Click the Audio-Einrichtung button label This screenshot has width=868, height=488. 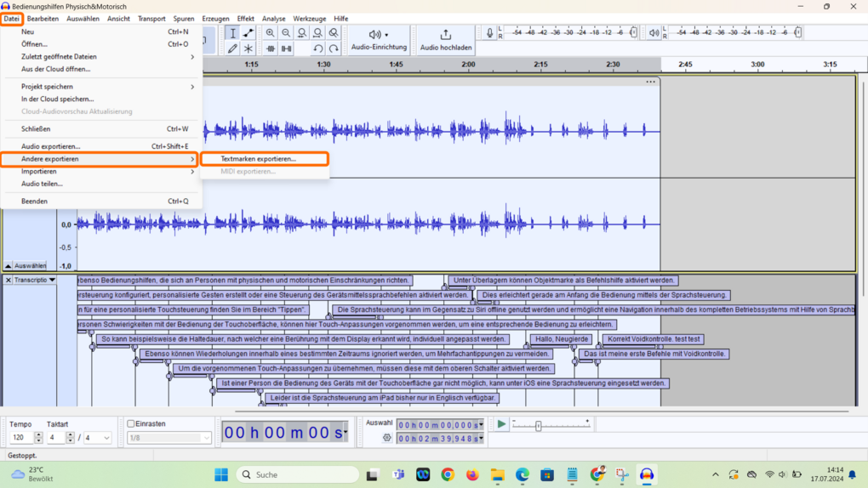click(380, 48)
